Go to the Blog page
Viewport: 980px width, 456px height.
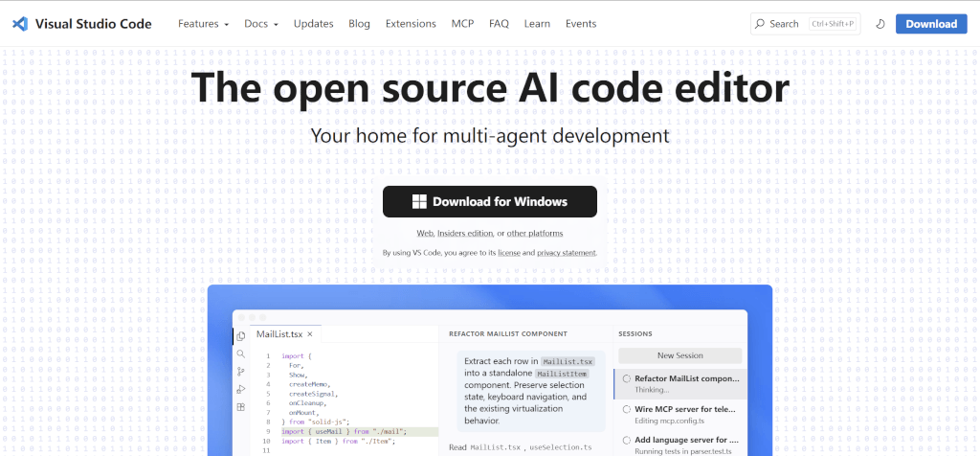[x=360, y=24]
